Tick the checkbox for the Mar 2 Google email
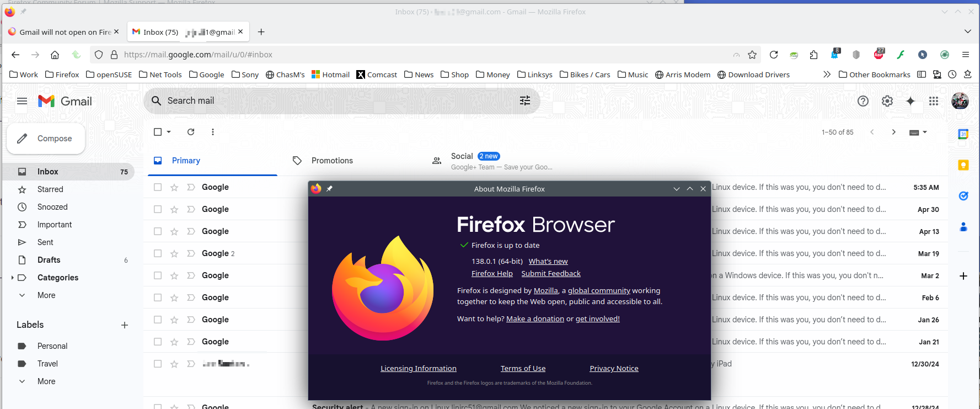The width and height of the screenshot is (980, 409). click(158, 275)
